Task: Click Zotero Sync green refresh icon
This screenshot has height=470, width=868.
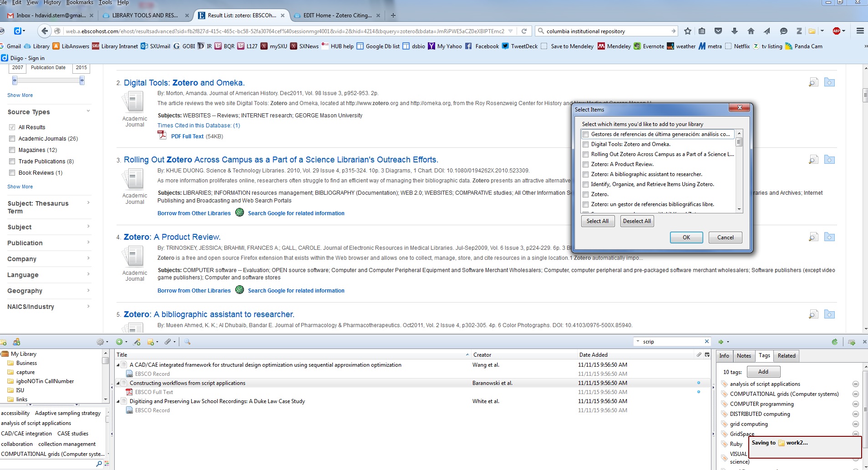Action: coord(834,342)
